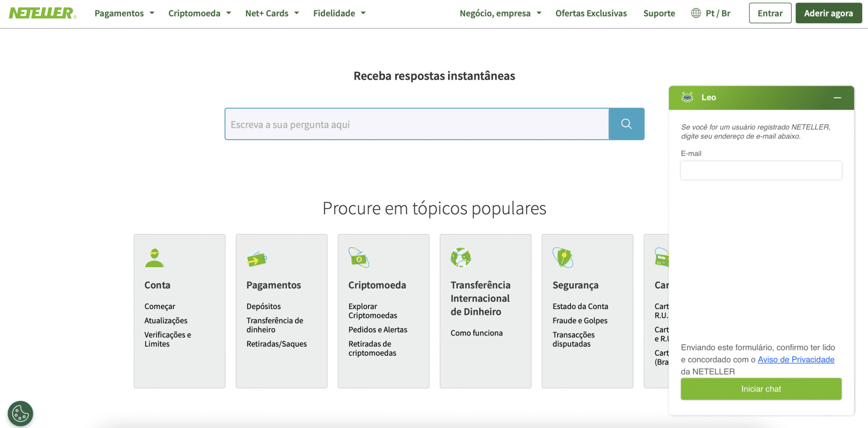Screen dimensions: 868x428
Task: Expand the Pagamentos dropdown menu
Action: [x=124, y=13]
